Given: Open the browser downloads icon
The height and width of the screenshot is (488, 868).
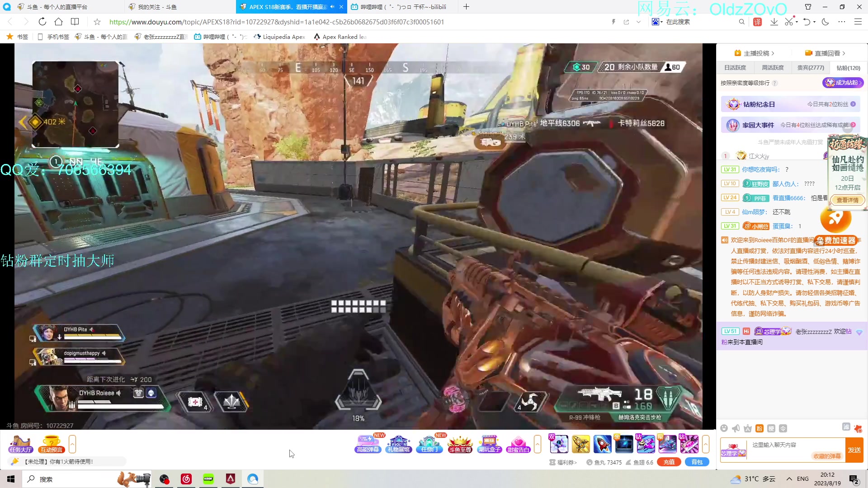Looking at the screenshot, I should click(x=774, y=22).
